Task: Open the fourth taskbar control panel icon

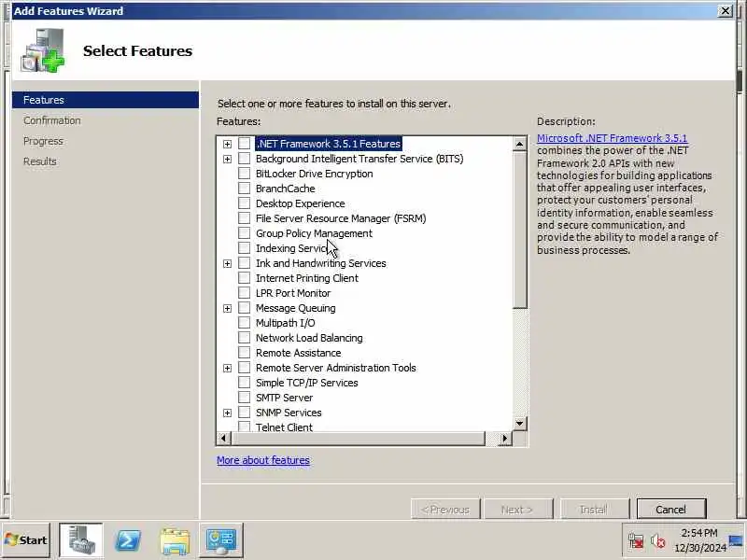Action: [220, 540]
